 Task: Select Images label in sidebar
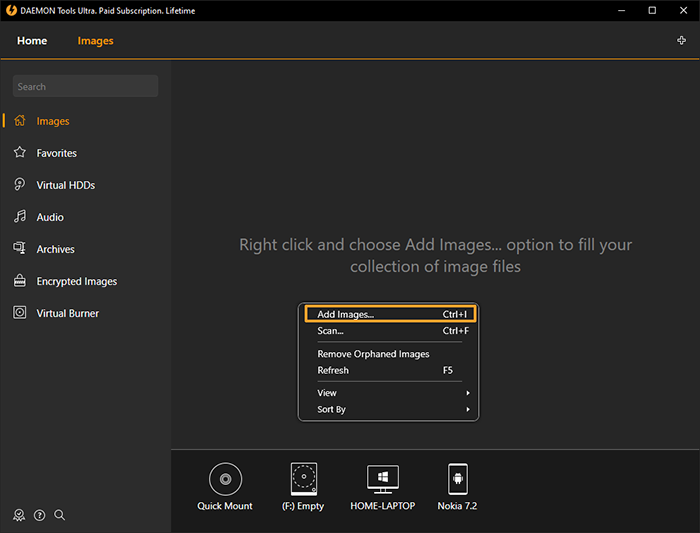click(53, 121)
